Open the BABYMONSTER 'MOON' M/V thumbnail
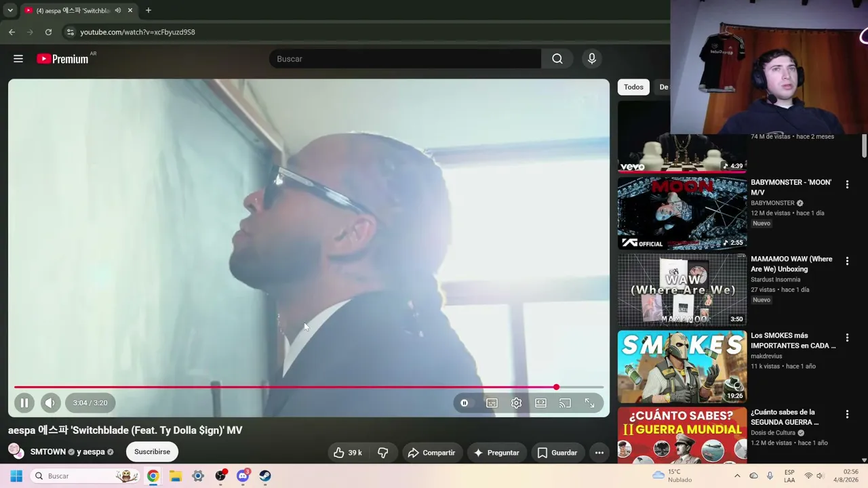Viewport: 868px width, 488px height. [682, 213]
